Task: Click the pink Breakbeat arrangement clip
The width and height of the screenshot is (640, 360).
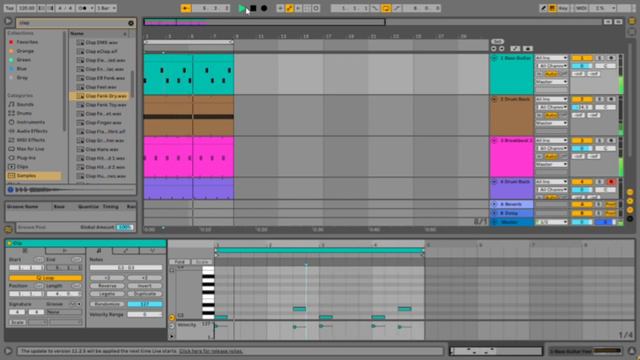Action: (189, 157)
